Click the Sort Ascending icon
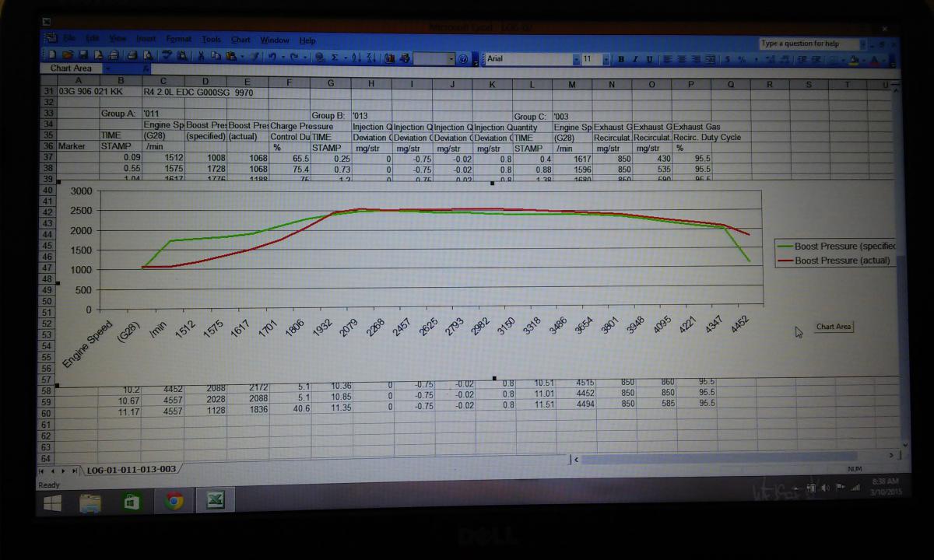934x560 pixels. [355, 58]
